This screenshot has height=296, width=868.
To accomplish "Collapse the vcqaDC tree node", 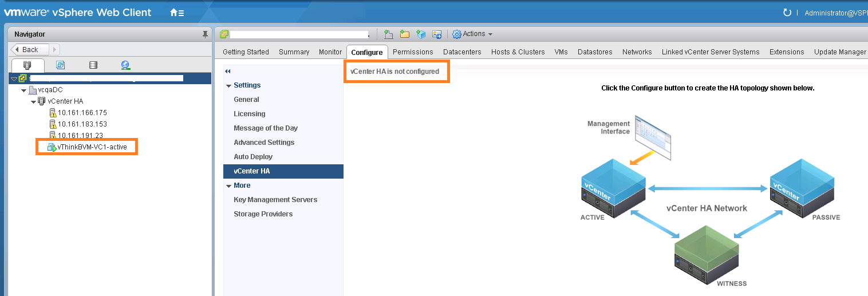I will pos(23,90).
